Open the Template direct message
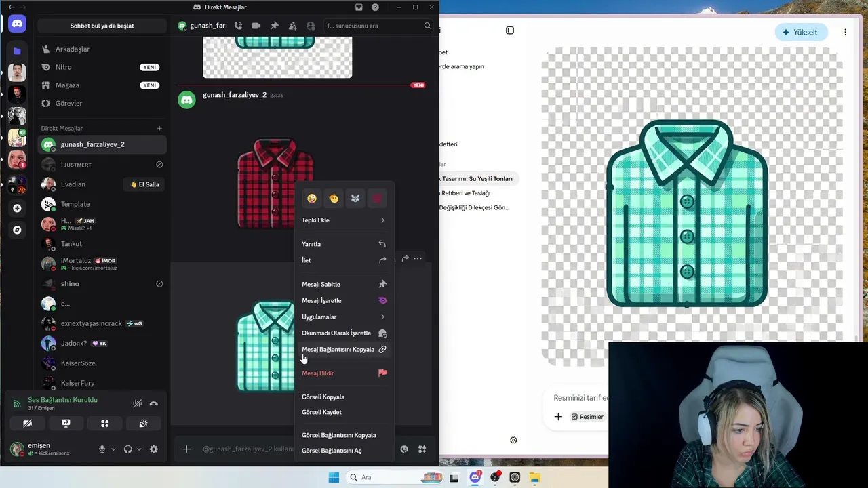 point(102,204)
